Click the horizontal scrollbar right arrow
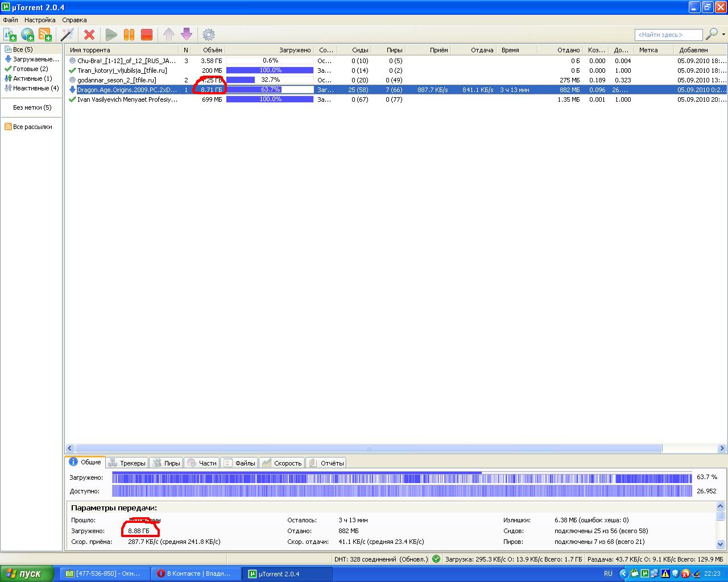Screen dimensions: 728x582 [x=722, y=448]
